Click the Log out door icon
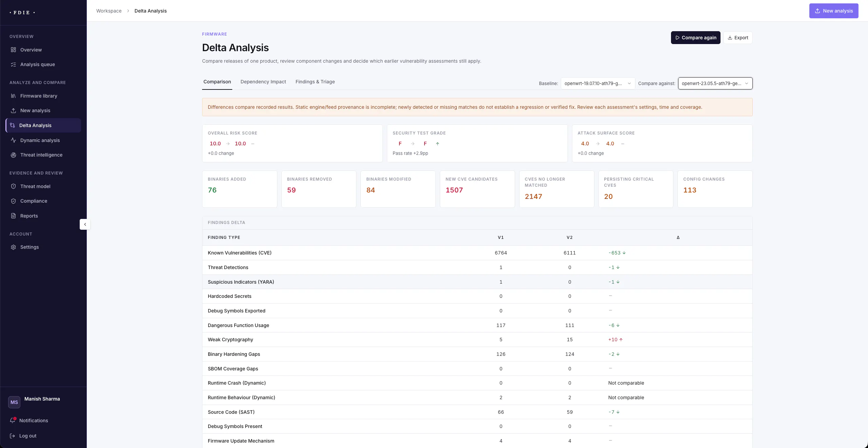The width and height of the screenshot is (868, 448). (x=13, y=436)
